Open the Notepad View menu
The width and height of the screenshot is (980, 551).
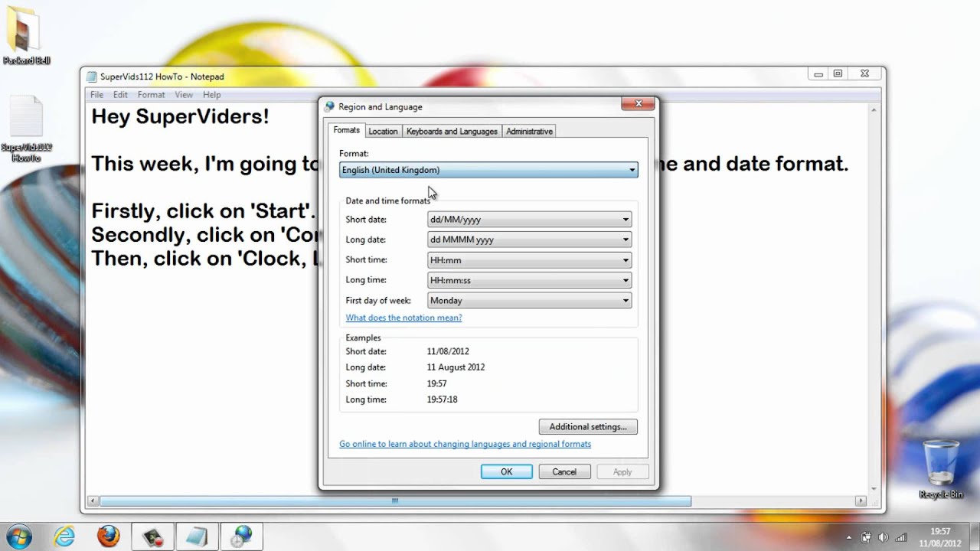(x=184, y=95)
